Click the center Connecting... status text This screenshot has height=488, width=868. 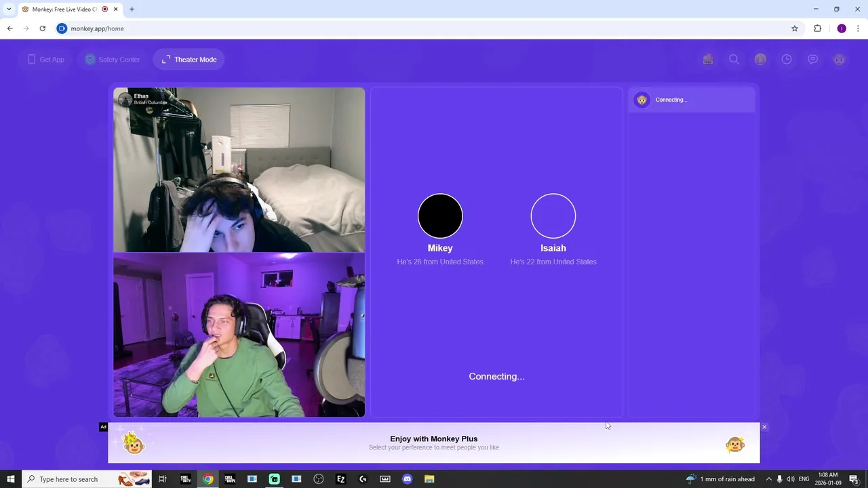(x=496, y=376)
